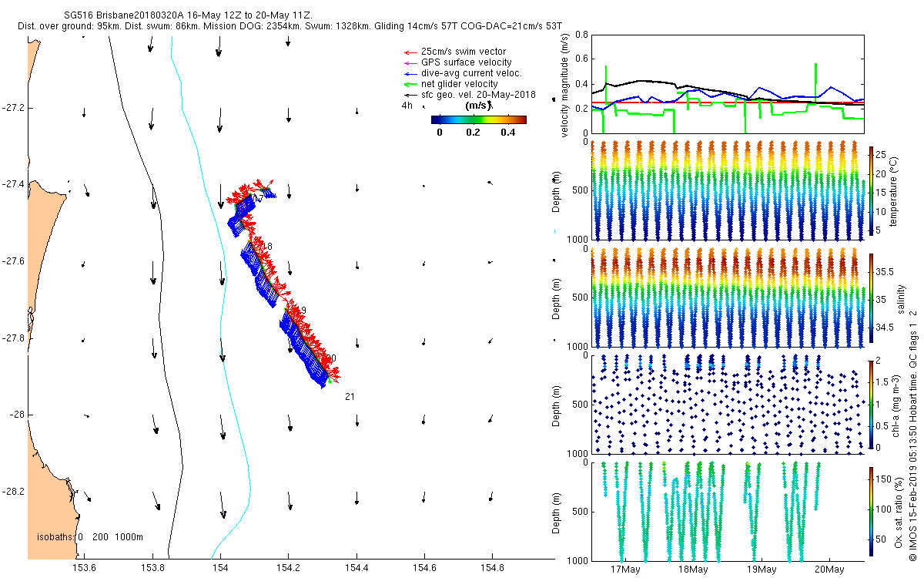The height and width of the screenshot is (578, 924).
Task: Select the green net glider velocity arrow
Action: [x=408, y=84]
